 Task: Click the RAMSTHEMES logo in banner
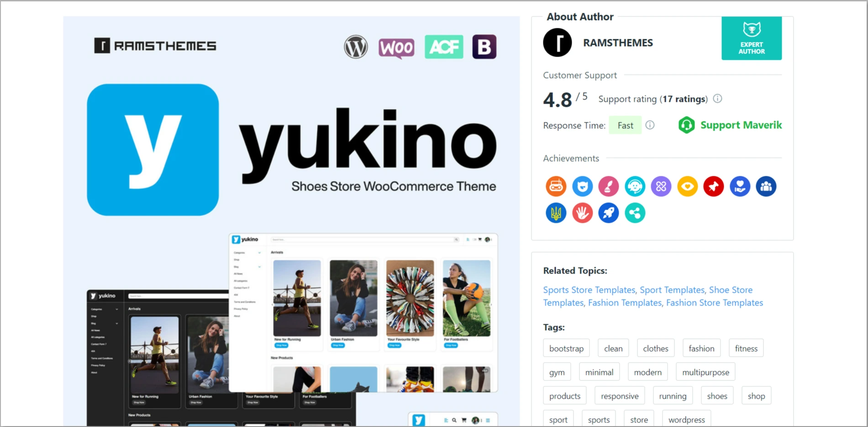coord(155,46)
